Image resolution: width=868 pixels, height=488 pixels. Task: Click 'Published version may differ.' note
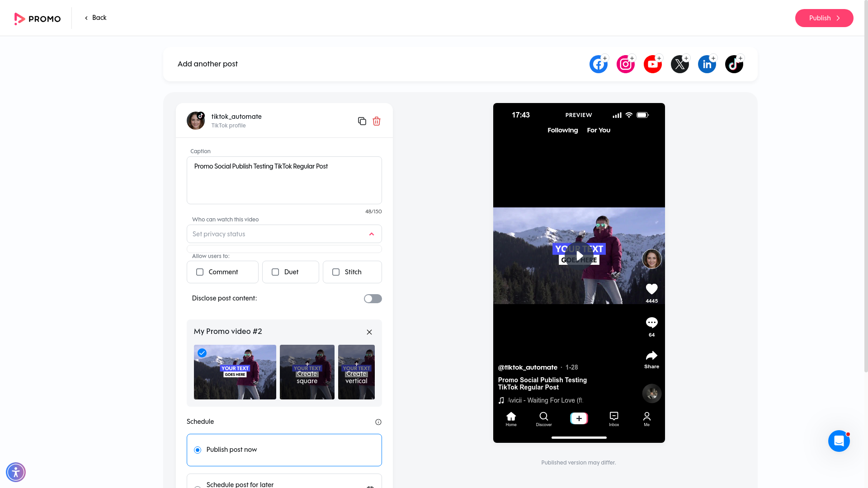click(579, 463)
